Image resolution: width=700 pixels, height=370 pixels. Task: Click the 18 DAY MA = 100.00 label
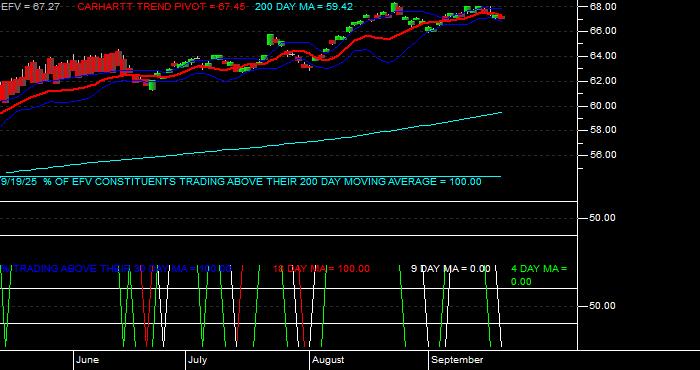pos(321,269)
